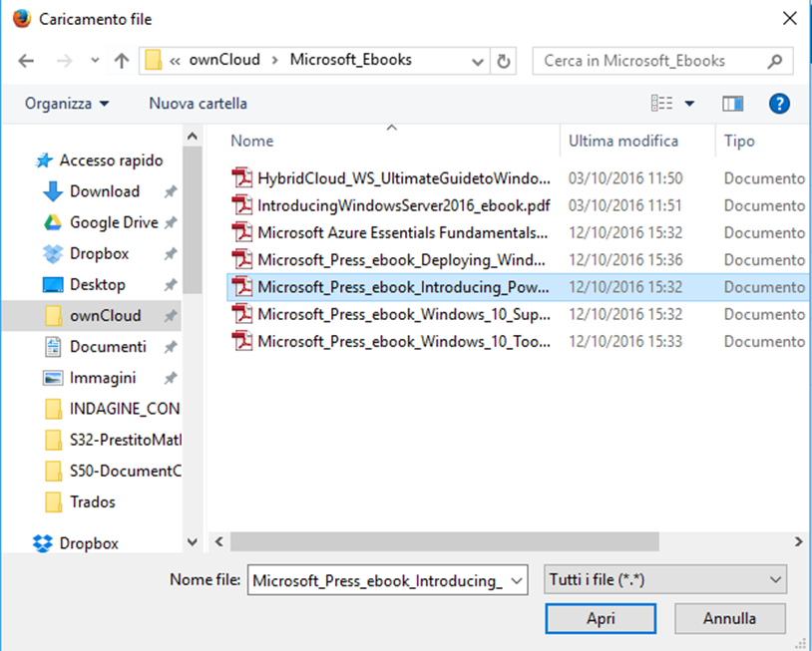Image resolution: width=812 pixels, height=651 pixels.
Task: Click the ownCloud folder icon in sidebar
Action: pyautogui.click(x=53, y=316)
